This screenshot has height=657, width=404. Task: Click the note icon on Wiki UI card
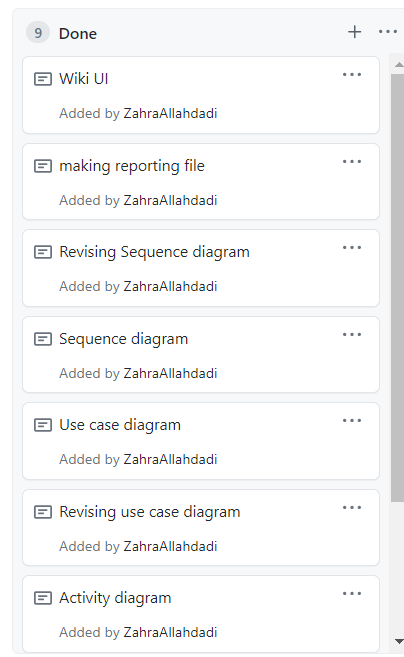coord(43,79)
